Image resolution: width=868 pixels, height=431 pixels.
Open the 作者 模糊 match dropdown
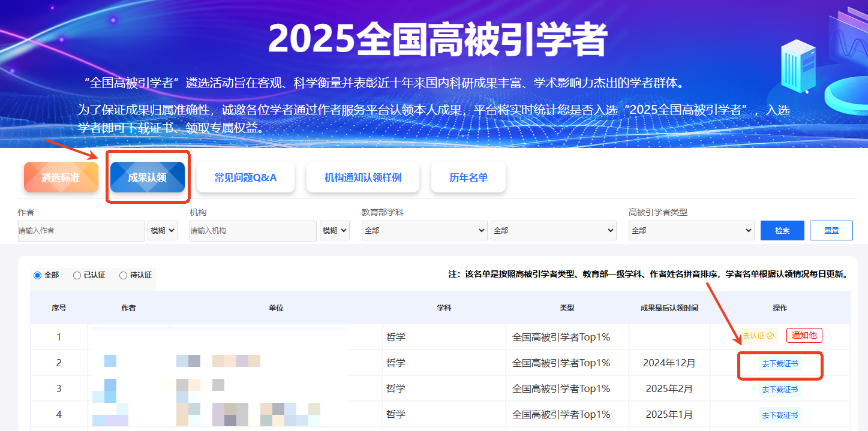pos(163,231)
